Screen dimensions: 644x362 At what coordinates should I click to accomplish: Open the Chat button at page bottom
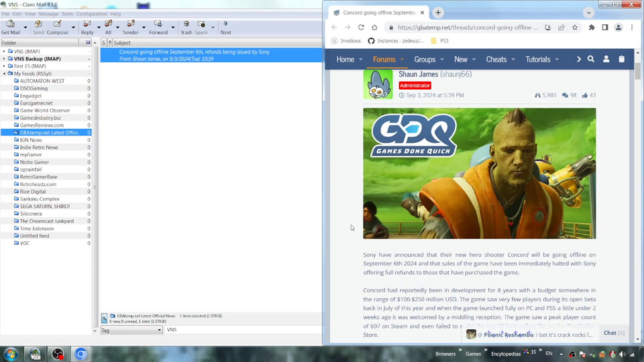[614, 333]
